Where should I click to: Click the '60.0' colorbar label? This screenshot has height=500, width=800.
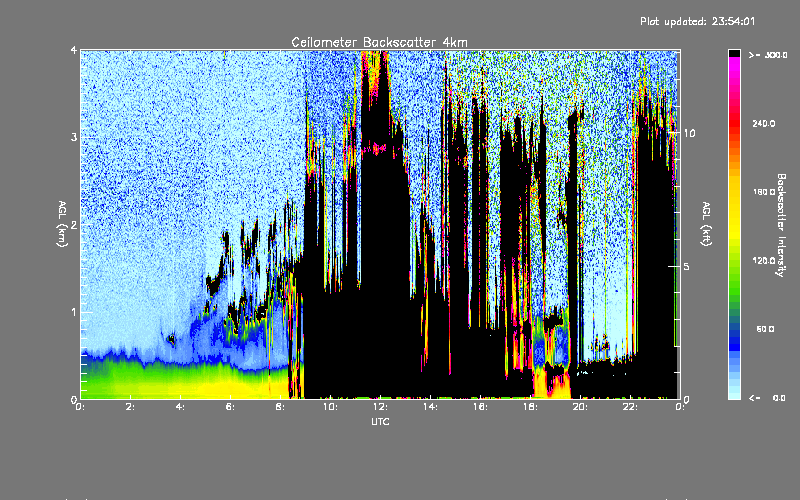[765, 330]
